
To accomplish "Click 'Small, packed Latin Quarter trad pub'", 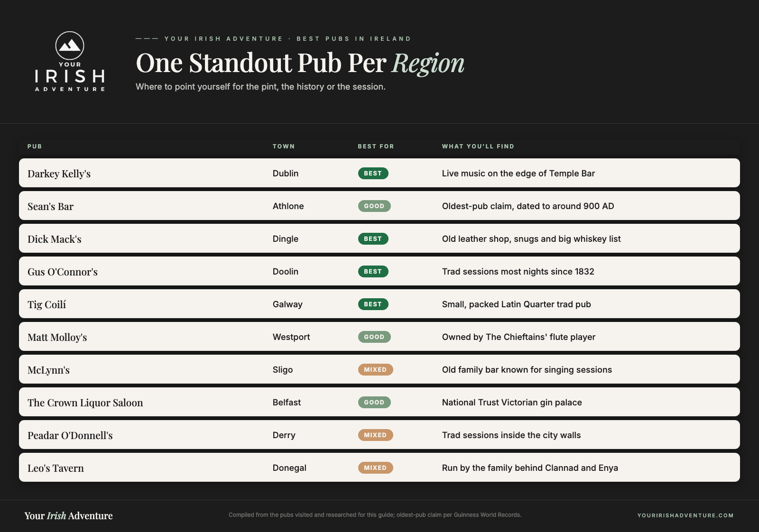I will click(517, 304).
